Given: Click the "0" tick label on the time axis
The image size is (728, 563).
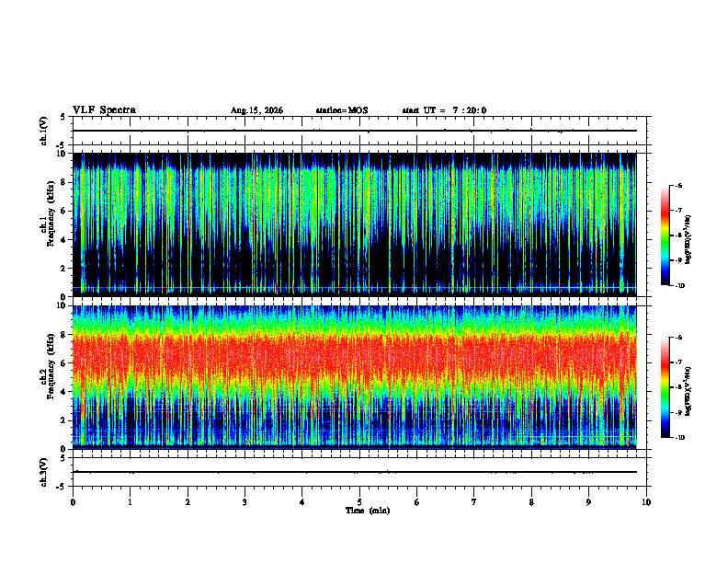Looking at the screenshot, I should coord(73,502).
